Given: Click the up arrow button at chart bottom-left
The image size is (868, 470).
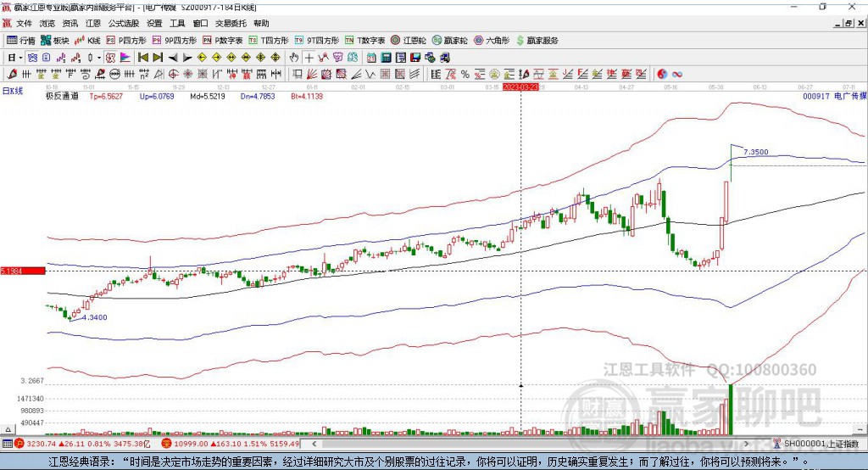Looking at the screenshot, I should [8, 429].
